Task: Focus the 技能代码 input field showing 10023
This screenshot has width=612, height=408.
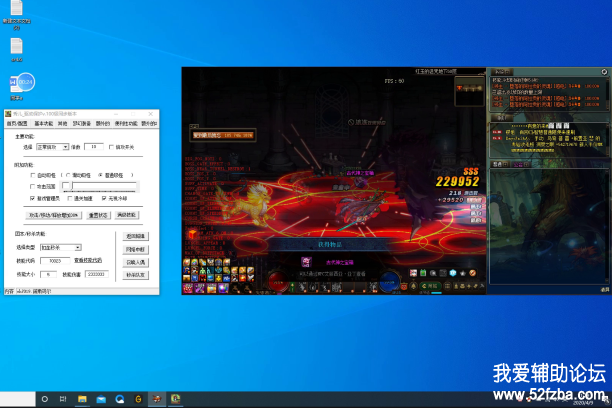Action: click(x=55, y=260)
